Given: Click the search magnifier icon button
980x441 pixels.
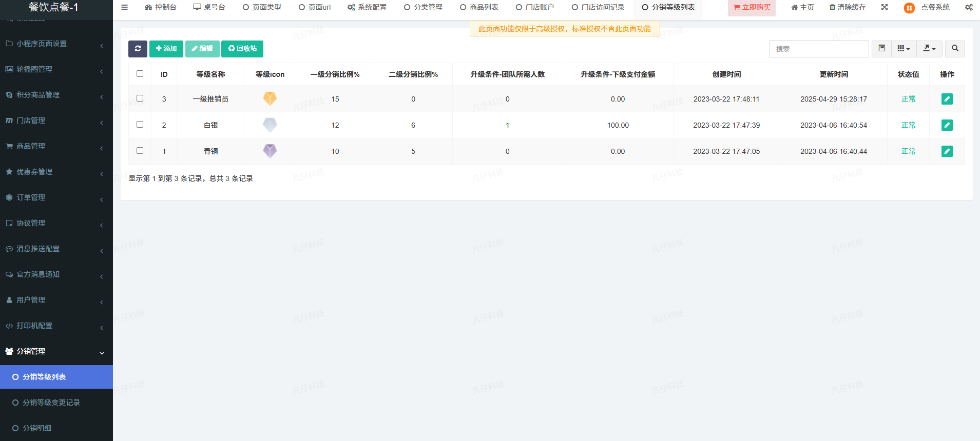Looking at the screenshot, I should pos(955,49).
